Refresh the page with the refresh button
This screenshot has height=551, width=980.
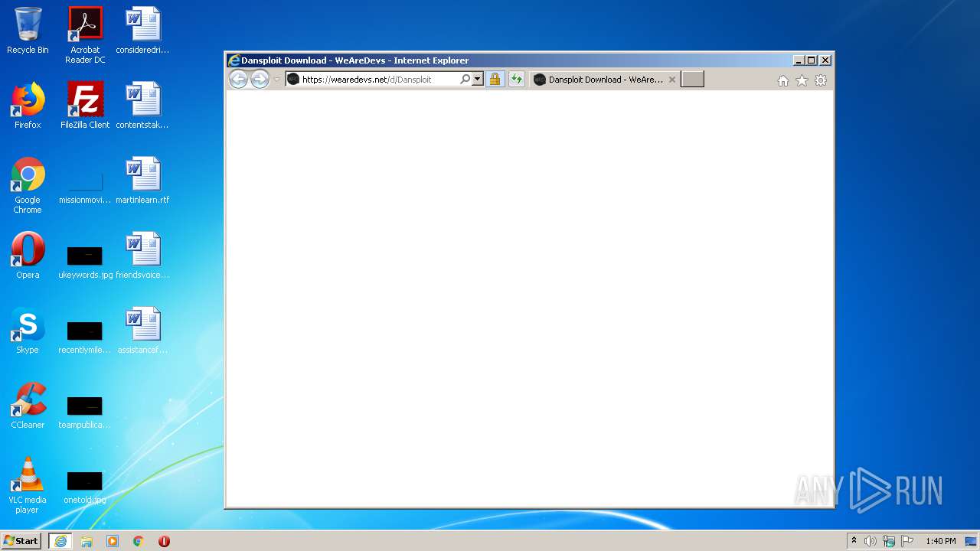point(517,79)
